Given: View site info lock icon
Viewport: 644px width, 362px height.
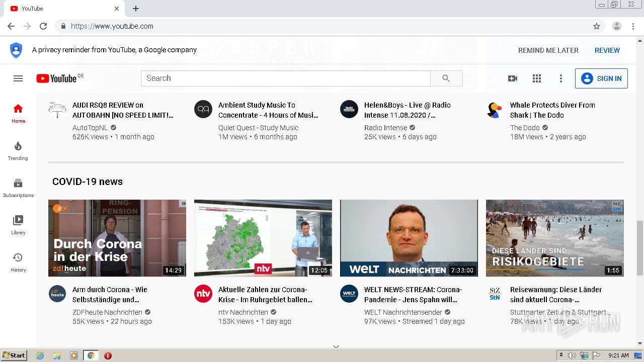Looking at the screenshot, I should (x=63, y=26).
